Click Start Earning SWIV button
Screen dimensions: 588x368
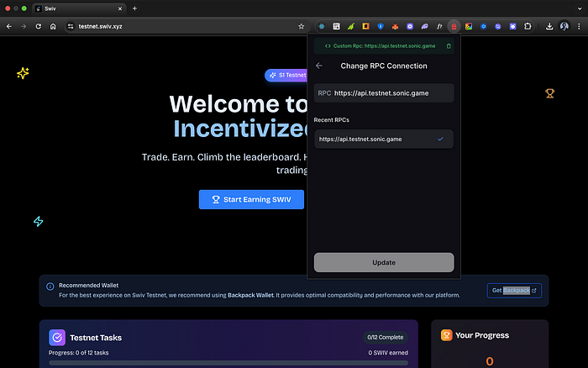click(251, 200)
